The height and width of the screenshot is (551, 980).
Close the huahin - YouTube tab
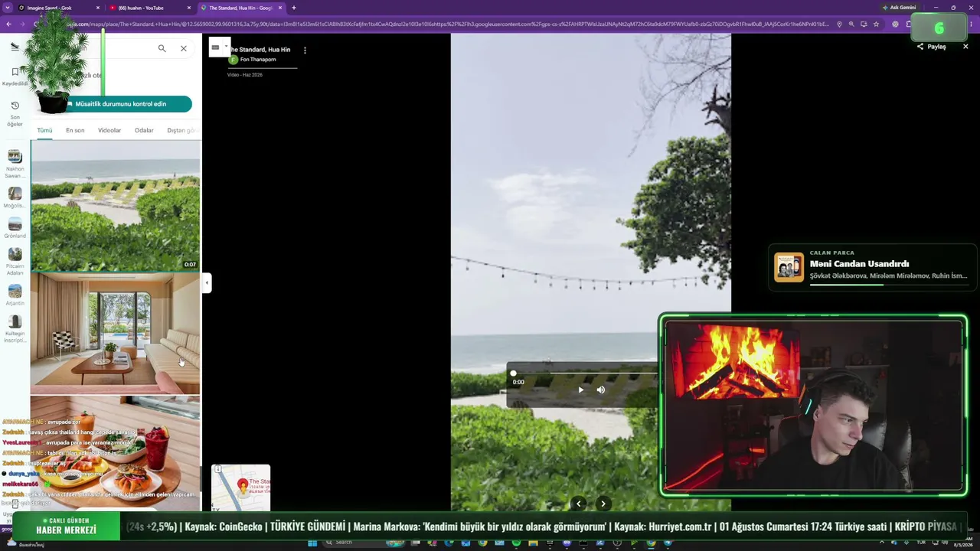click(x=189, y=8)
